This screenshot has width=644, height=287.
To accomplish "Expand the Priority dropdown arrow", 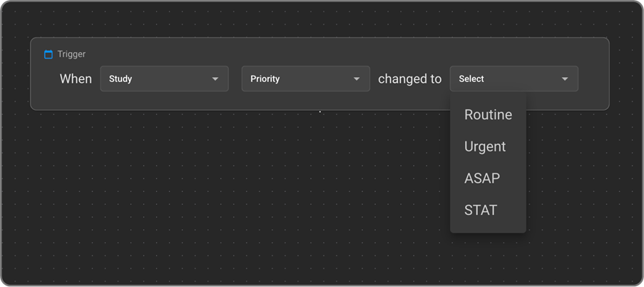I will click(357, 79).
